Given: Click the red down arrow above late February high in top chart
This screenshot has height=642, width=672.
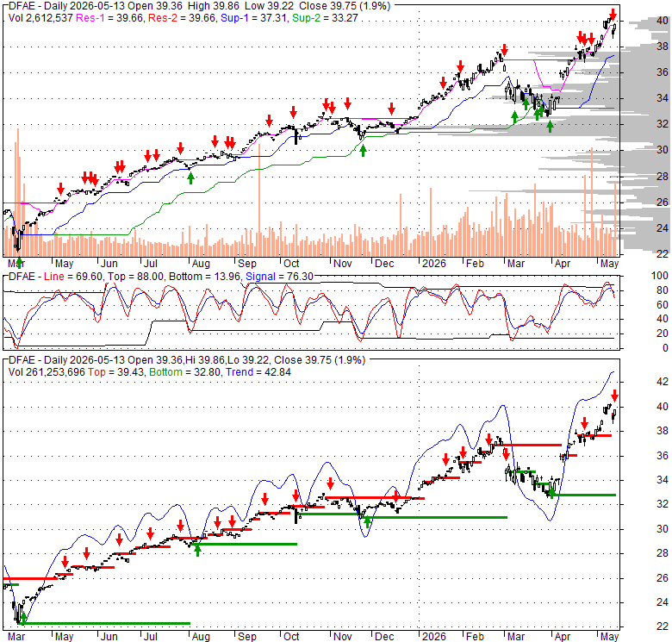Looking at the screenshot, I should click(x=504, y=50).
